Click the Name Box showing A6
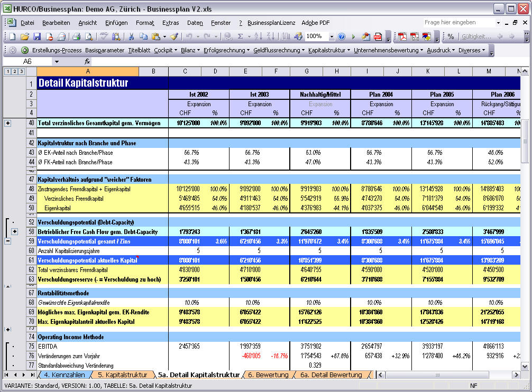 28,61
